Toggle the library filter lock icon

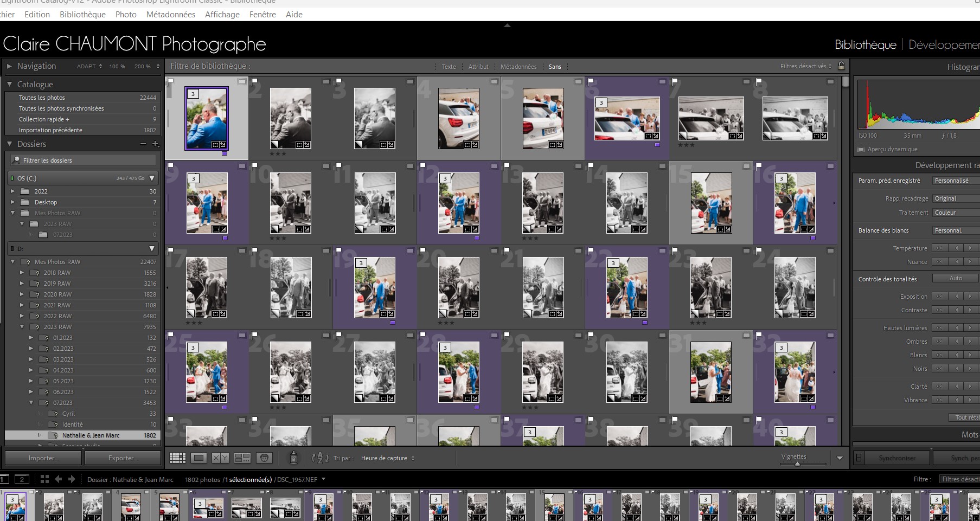click(x=841, y=66)
